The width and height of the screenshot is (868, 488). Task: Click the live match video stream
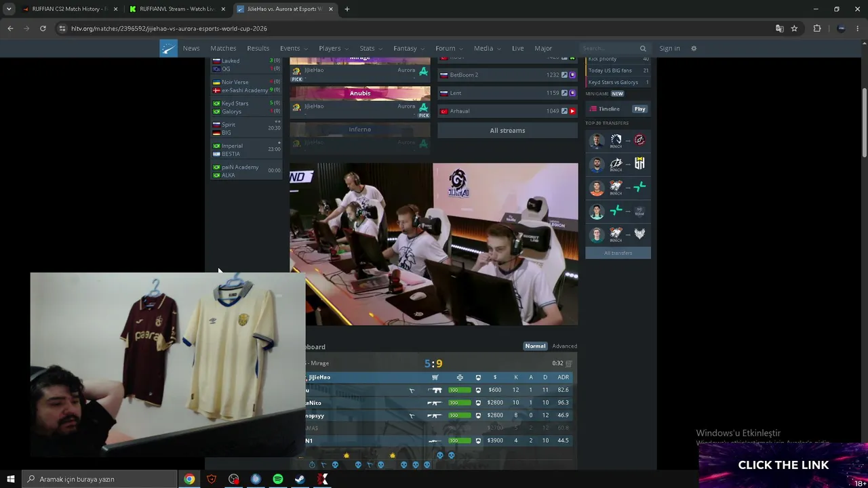point(434,244)
